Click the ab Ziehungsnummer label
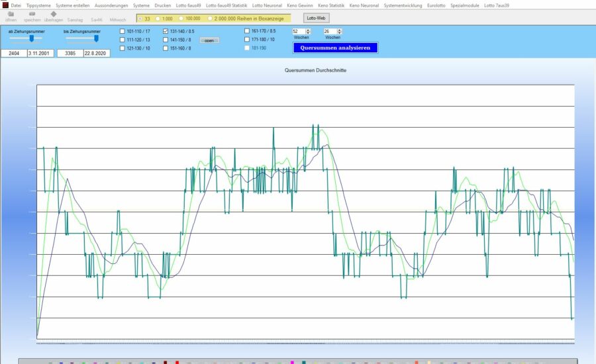The width and height of the screenshot is (596, 364). click(x=26, y=32)
